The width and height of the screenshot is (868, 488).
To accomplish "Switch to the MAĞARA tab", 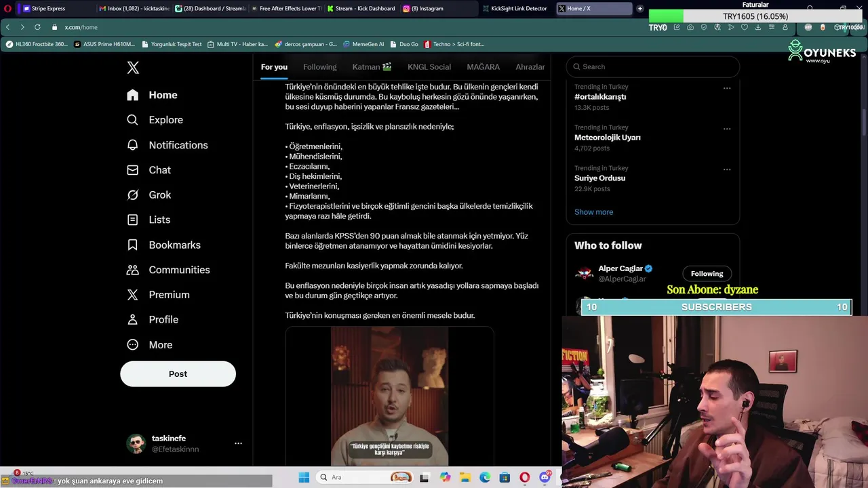I will coord(483,66).
